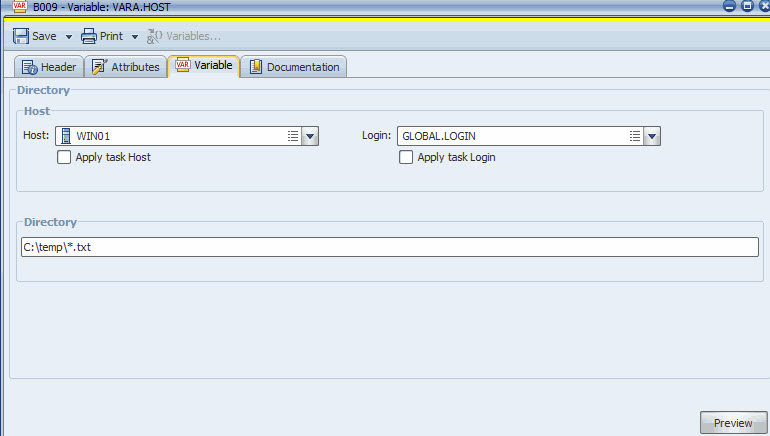This screenshot has height=436, width=770.
Task: Click the server icon beside WIN01
Action: pyautogui.click(x=64, y=137)
